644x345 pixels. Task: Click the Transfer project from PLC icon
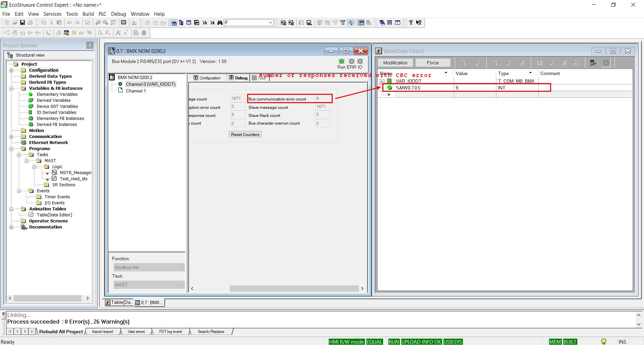(x=291, y=22)
